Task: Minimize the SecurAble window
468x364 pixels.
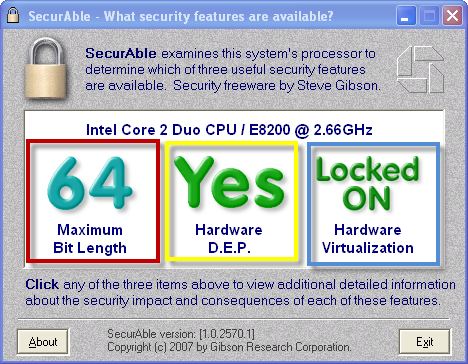Action: [406, 16]
